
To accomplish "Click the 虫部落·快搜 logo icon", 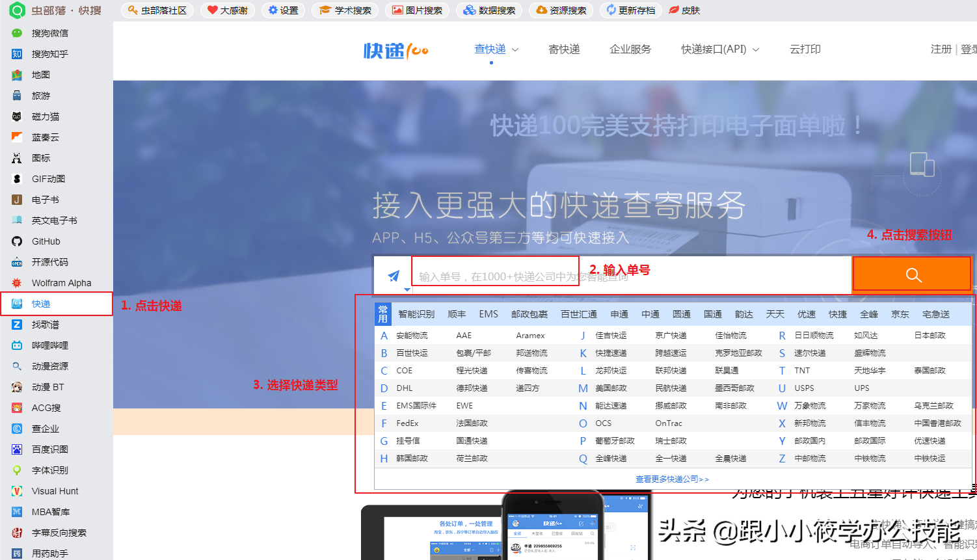I will tap(17, 10).
